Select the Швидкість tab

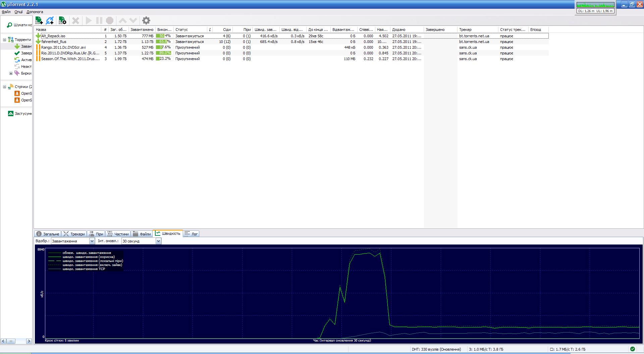pyautogui.click(x=168, y=233)
